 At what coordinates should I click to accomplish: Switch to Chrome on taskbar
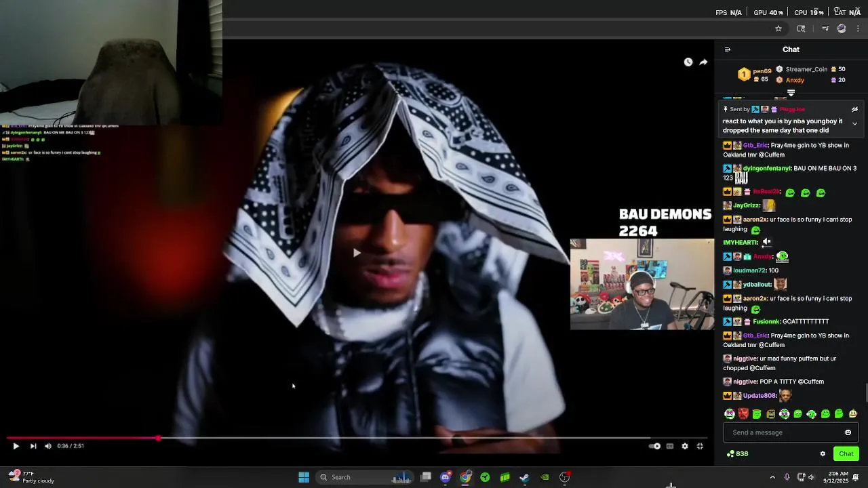[x=465, y=477]
